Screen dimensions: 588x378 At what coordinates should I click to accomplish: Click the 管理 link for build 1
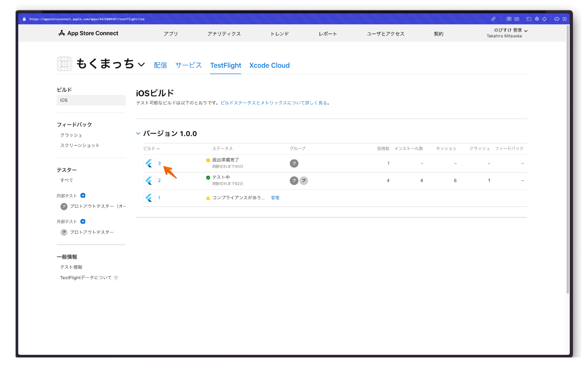[x=275, y=198]
